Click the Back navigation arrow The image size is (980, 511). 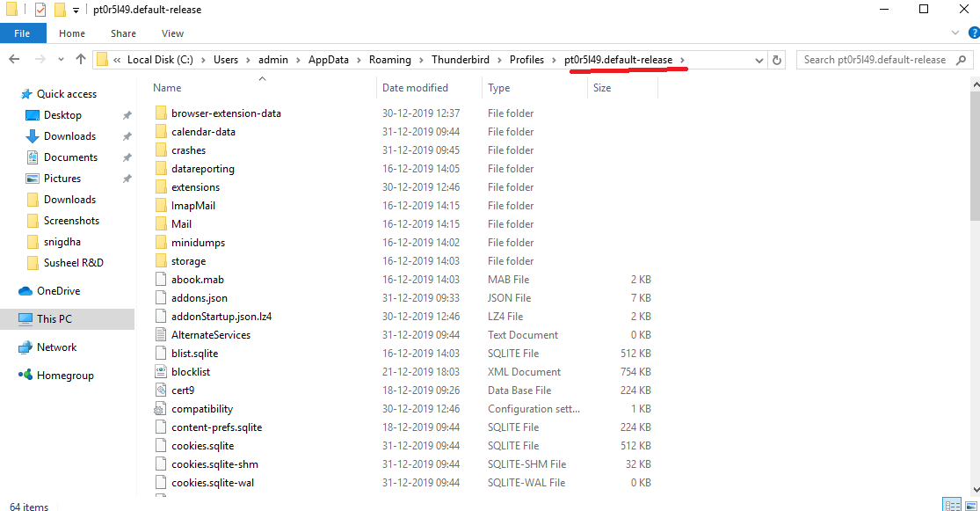14,60
